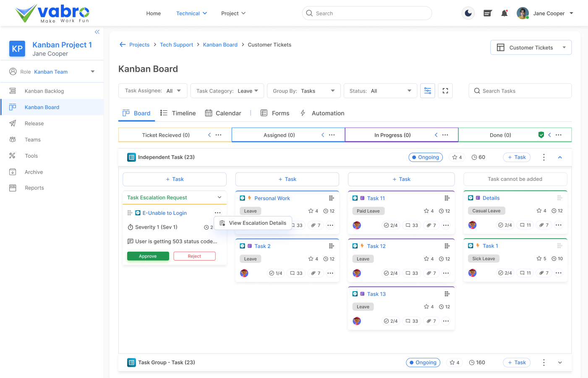Expand the Customer Tickets view dropdown
This screenshot has width=588, height=378.
pyautogui.click(x=531, y=47)
